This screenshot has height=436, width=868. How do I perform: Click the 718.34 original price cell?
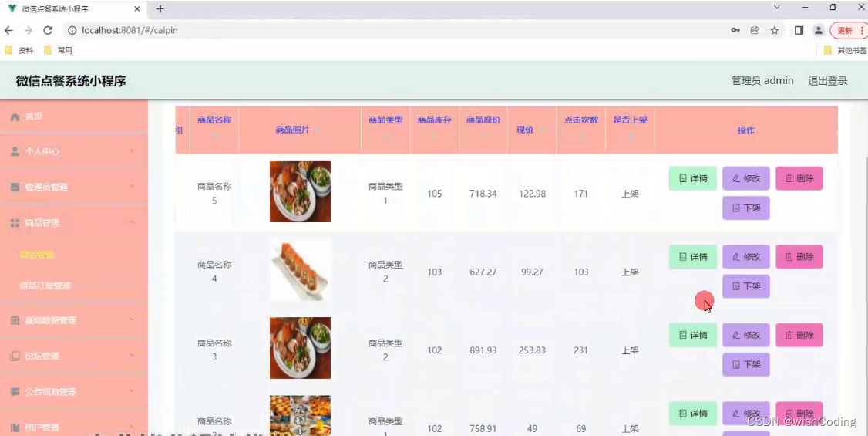tap(483, 194)
